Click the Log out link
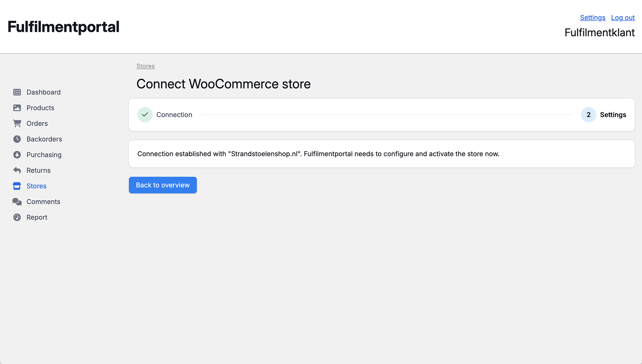 622,17
